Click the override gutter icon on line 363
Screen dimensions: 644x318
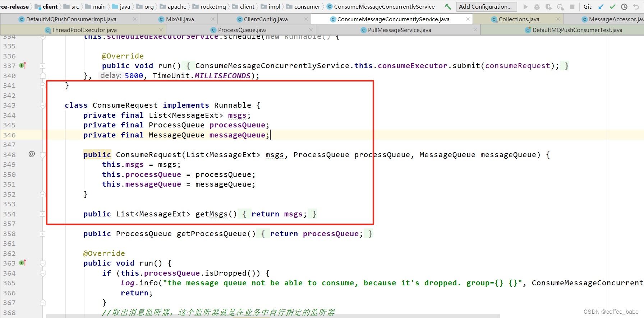click(x=23, y=263)
